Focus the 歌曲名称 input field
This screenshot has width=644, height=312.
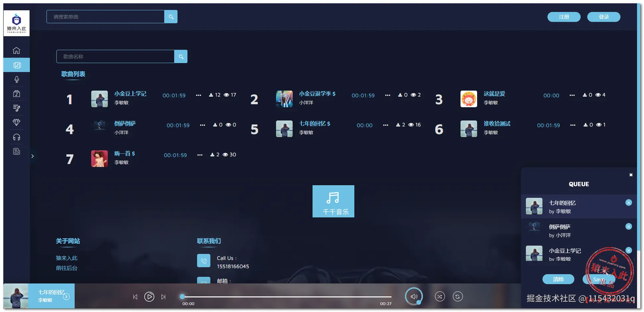(x=115, y=56)
